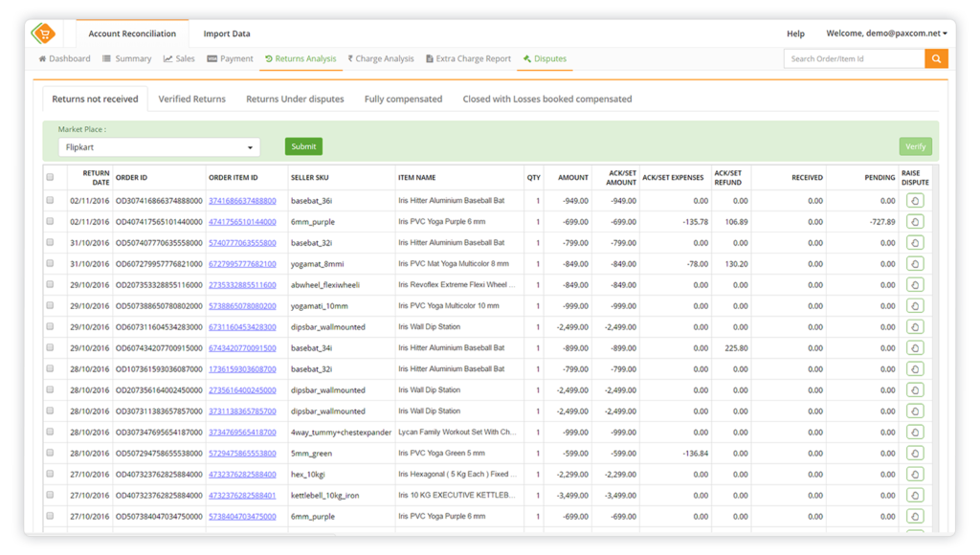
Task: Select the Summary list icon
Action: (107, 58)
